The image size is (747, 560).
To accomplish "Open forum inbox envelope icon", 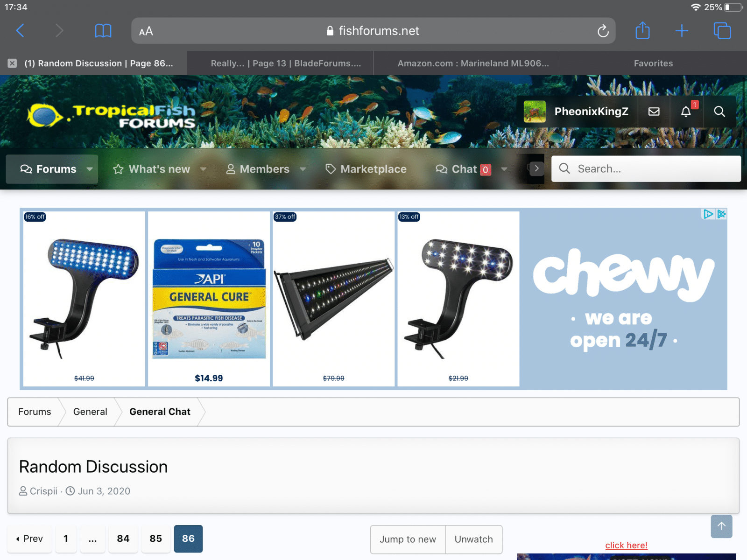I will 654,112.
